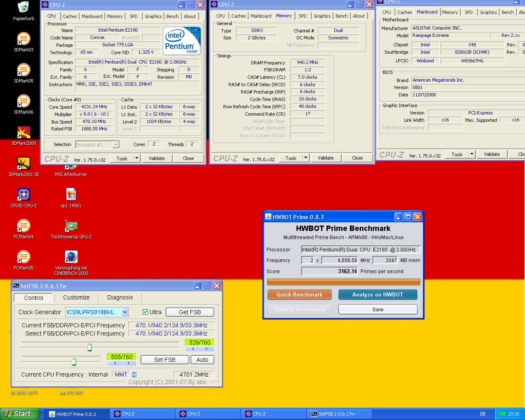Click the Score field showing 3162.14
This screenshot has width=525, height=420.
click(330, 271)
